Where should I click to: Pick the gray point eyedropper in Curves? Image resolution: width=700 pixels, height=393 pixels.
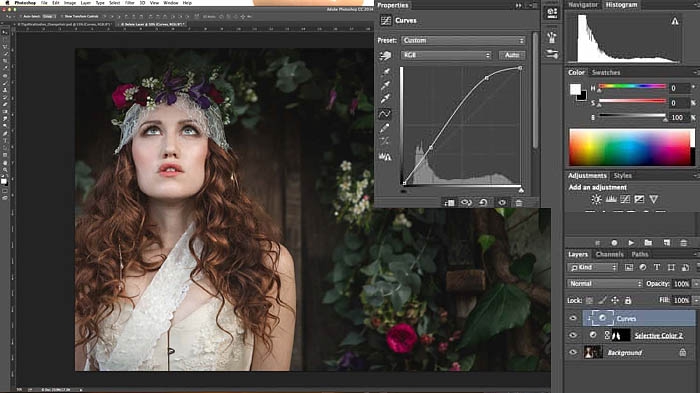[x=385, y=85]
